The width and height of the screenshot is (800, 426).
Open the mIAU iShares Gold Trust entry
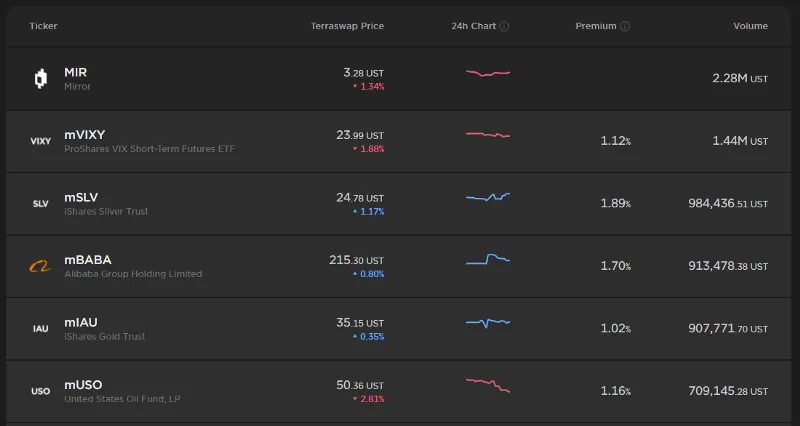coord(398,329)
